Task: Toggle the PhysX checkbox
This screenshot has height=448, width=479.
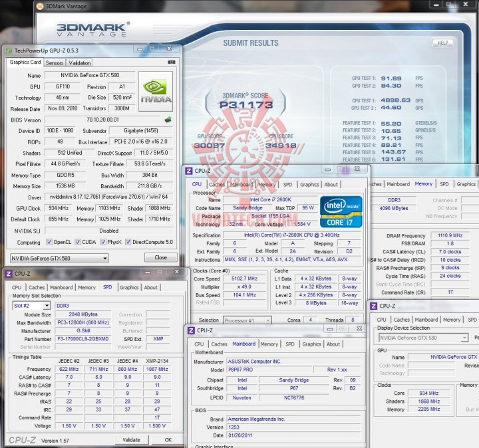Action: (x=103, y=242)
